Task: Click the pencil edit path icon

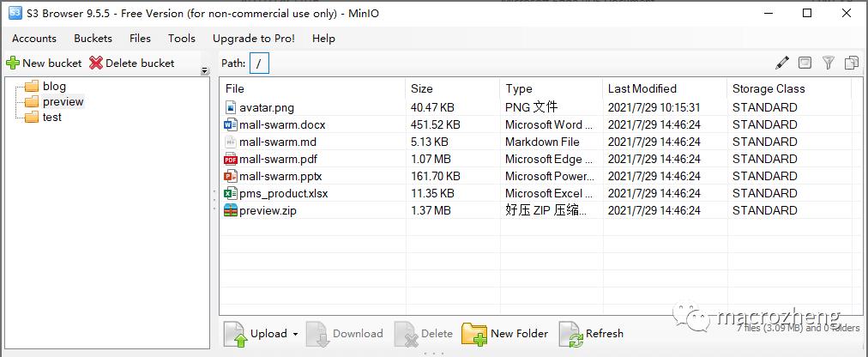Action: pos(781,63)
